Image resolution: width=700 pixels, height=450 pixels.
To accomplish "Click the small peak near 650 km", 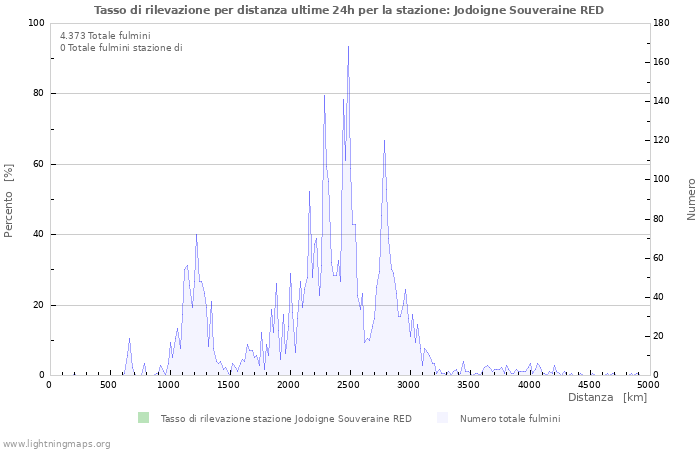I will coord(129,339).
